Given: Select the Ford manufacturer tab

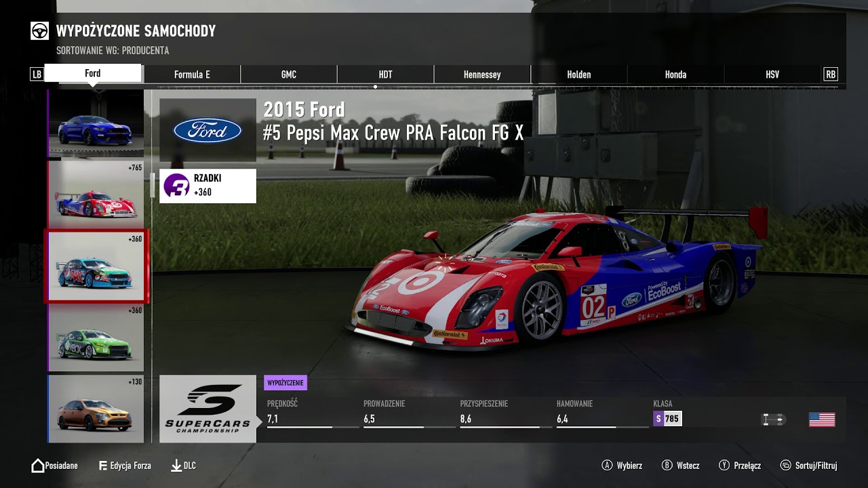Looking at the screenshot, I should point(93,73).
